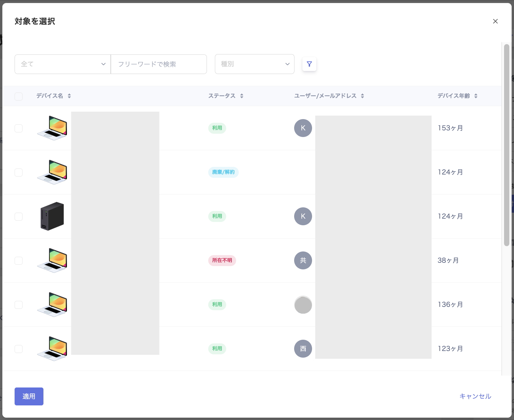Image resolution: width=514 pixels, height=420 pixels.
Task: Click the 西 user avatar
Action: tap(303, 349)
